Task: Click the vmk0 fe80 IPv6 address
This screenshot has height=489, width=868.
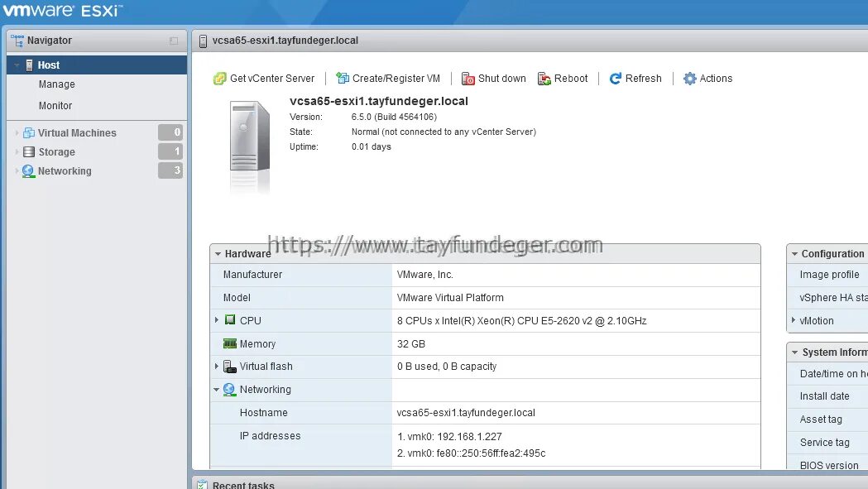Action: click(x=471, y=453)
